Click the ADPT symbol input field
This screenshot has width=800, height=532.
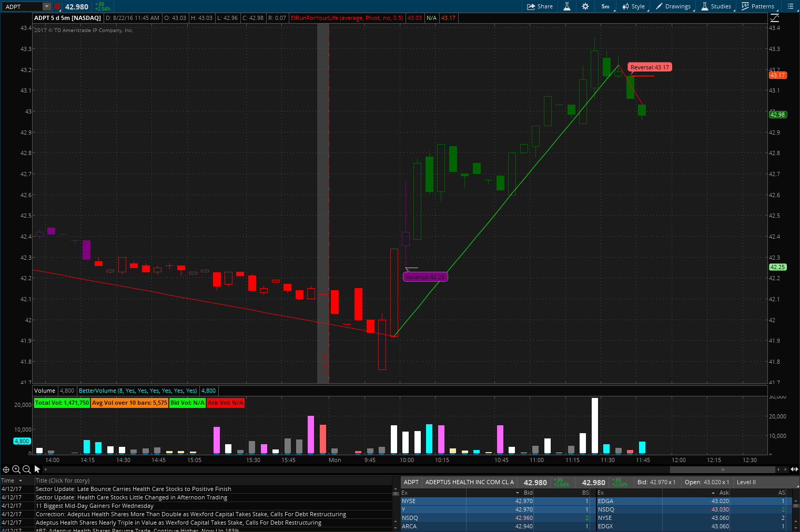pyautogui.click(x=23, y=6)
